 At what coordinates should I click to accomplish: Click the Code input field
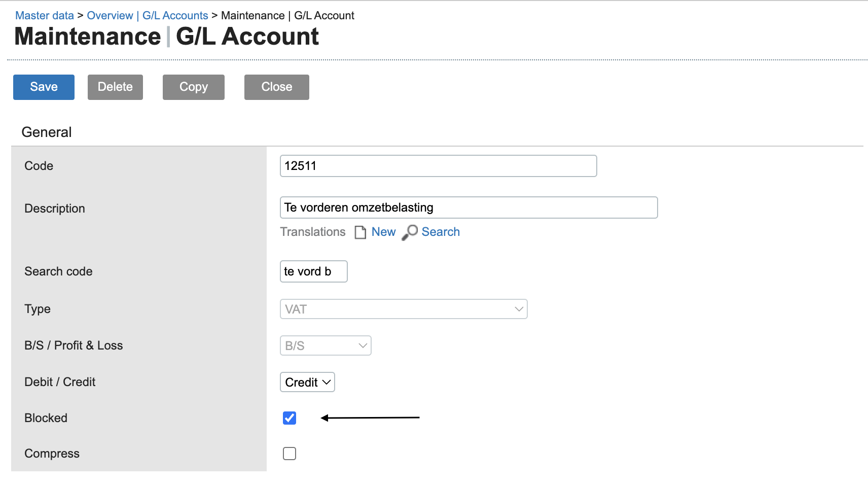(x=438, y=166)
